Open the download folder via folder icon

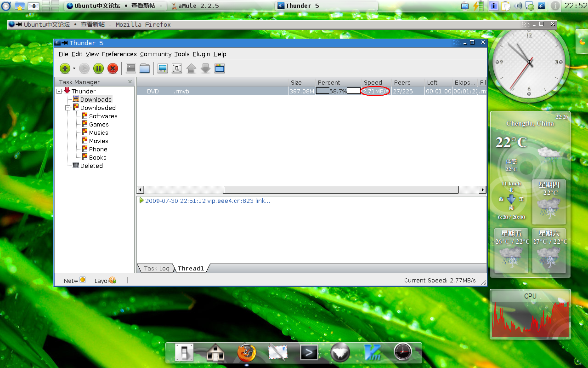coord(145,69)
